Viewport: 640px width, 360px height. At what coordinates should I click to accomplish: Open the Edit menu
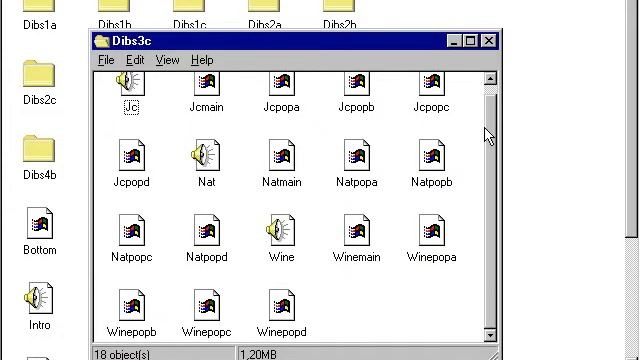pos(135,60)
